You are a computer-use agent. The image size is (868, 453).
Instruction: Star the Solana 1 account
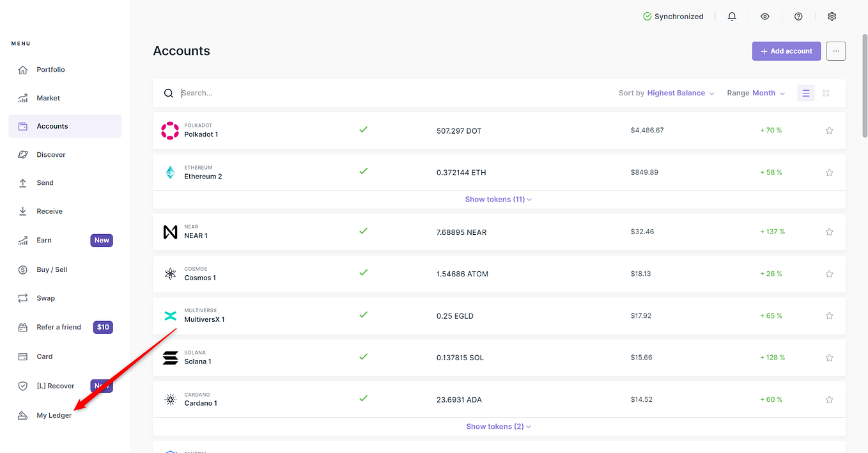829,358
